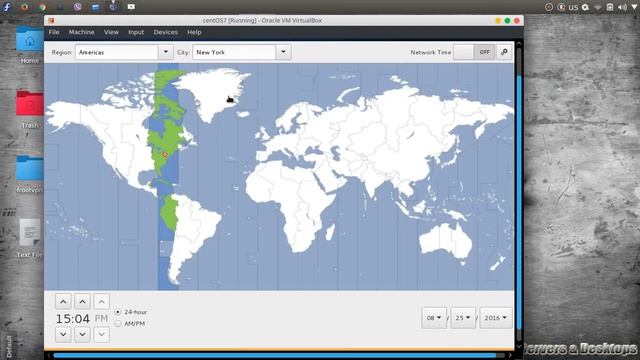Increase minutes with second up arrow
The image size is (640, 360).
coord(82,302)
